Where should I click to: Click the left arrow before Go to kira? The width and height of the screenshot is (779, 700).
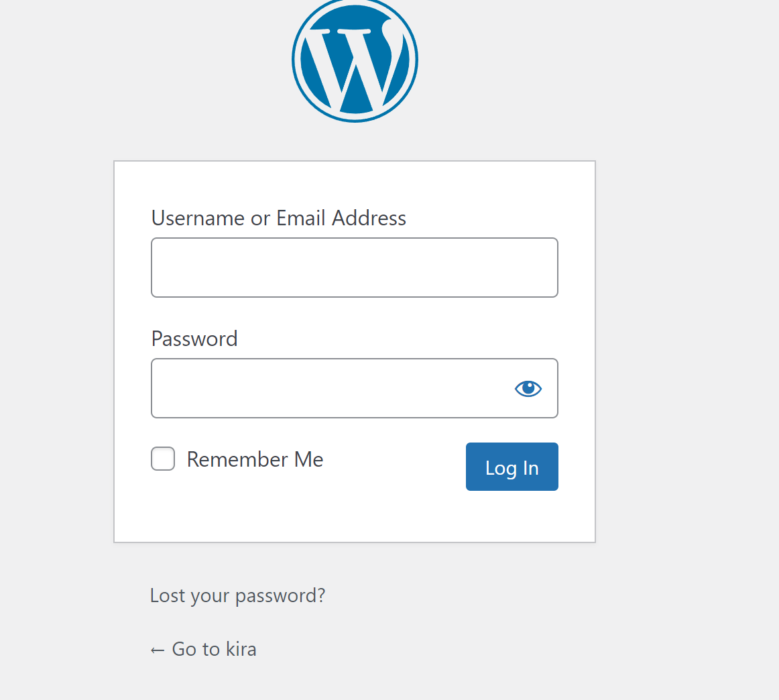pos(158,650)
